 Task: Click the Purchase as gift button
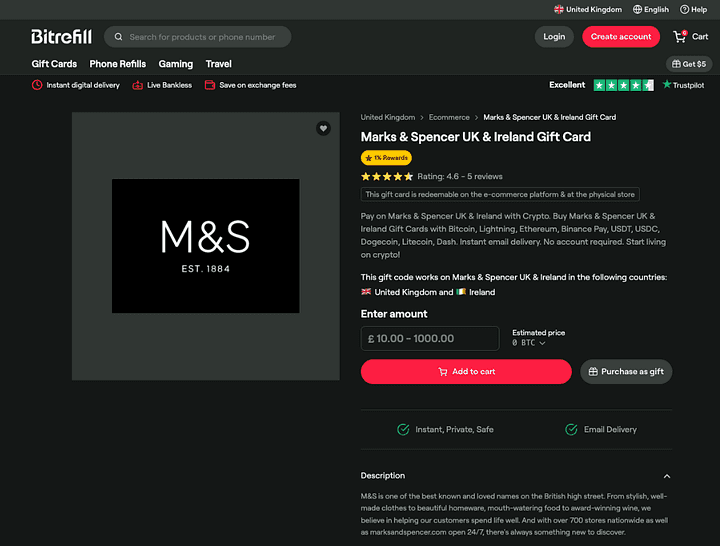click(626, 372)
